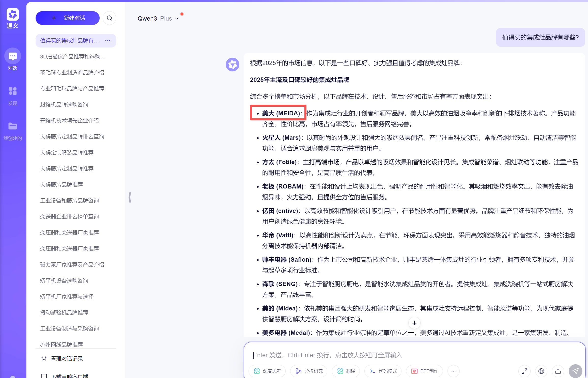This screenshot has height=378, width=588.
Task: Toggle 深度思考 deep thinking mode
Action: coord(267,371)
